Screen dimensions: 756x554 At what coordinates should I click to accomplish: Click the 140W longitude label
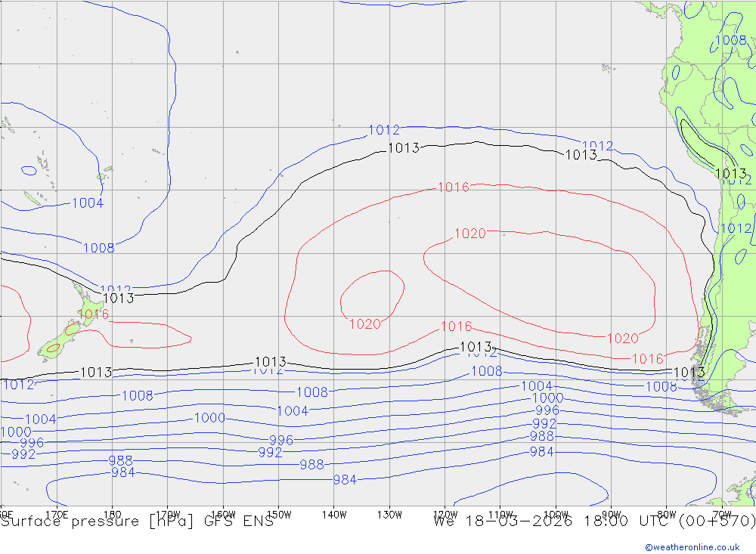[334, 515]
